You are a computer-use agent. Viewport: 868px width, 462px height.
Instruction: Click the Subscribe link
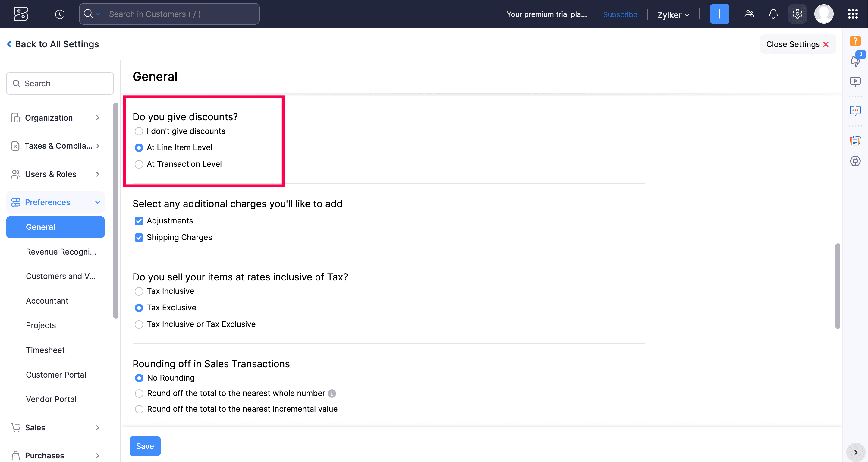tap(620, 14)
